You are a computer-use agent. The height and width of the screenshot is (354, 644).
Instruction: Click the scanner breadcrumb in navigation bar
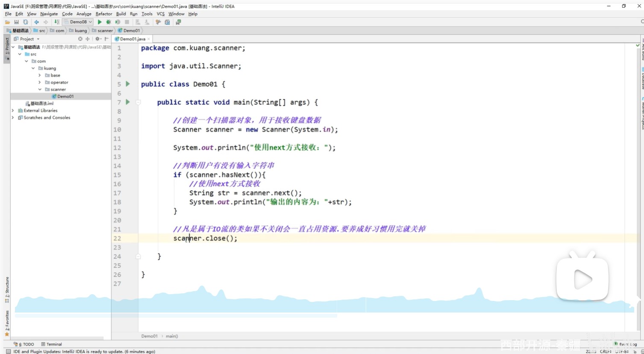pyautogui.click(x=102, y=30)
